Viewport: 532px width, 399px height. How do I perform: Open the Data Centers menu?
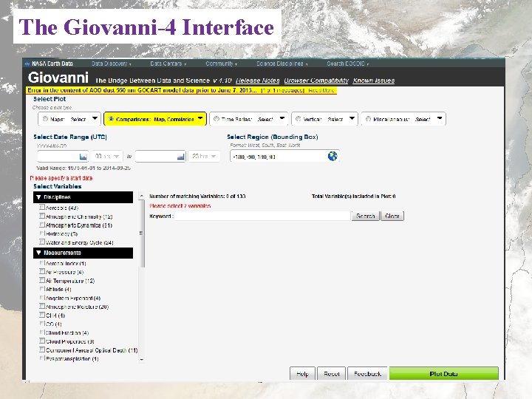click(168, 64)
